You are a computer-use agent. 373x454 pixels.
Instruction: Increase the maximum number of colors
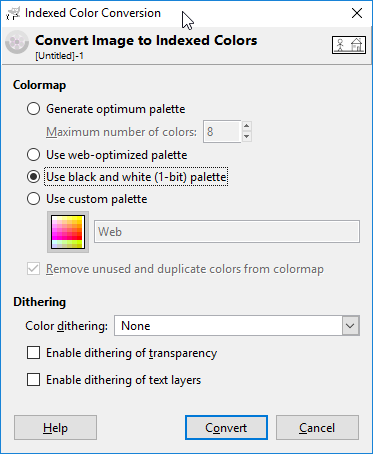point(246,126)
